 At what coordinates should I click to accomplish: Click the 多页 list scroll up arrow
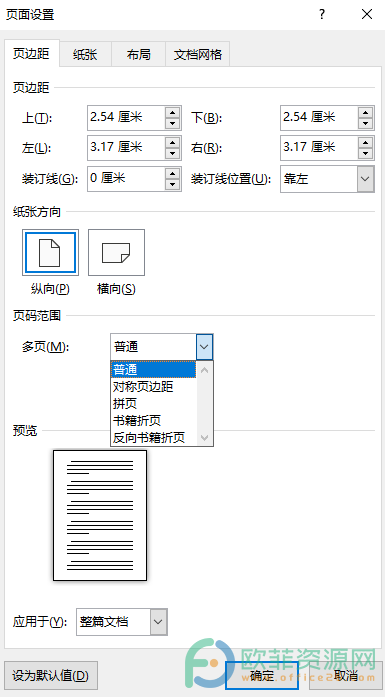coord(205,369)
